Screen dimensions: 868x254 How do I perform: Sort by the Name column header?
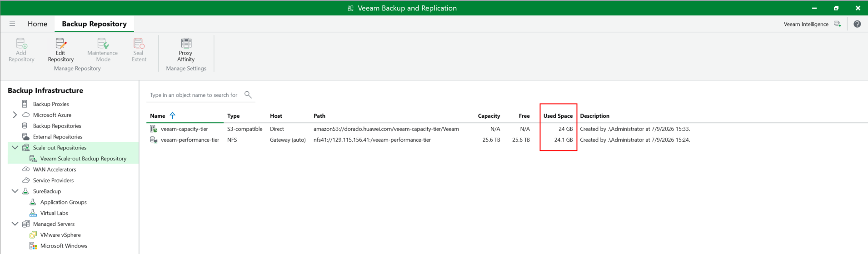[158, 116]
